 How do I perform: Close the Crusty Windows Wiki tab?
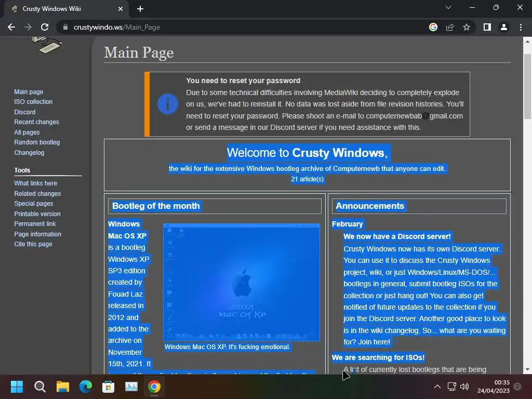[x=121, y=9]
